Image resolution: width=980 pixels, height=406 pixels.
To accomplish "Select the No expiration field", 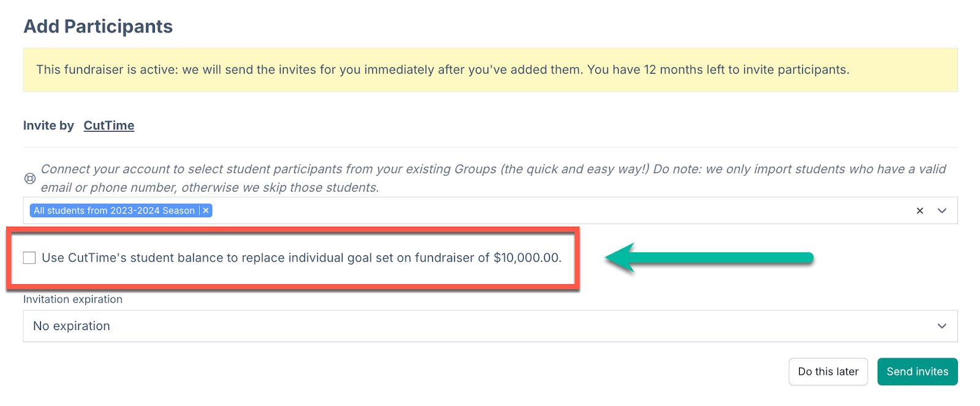I will point(490,326).
